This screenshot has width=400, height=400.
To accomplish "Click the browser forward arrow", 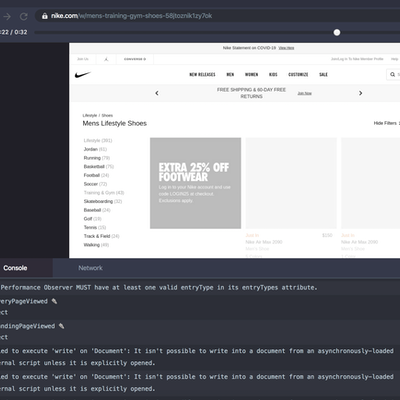I will (x=7, y=16).
